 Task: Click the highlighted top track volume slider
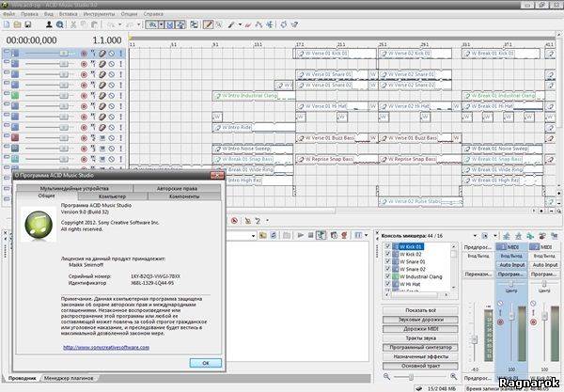coord(64,54)
